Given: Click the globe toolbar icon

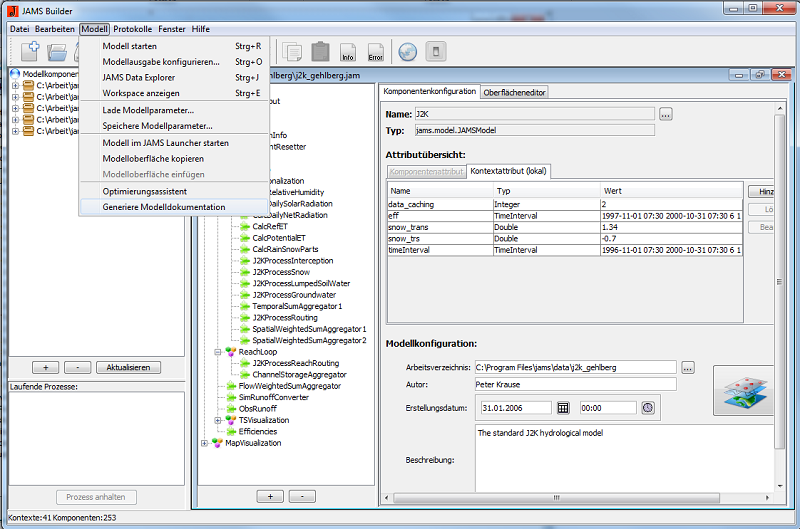Looking at the screenshot, I should point(407,51).
